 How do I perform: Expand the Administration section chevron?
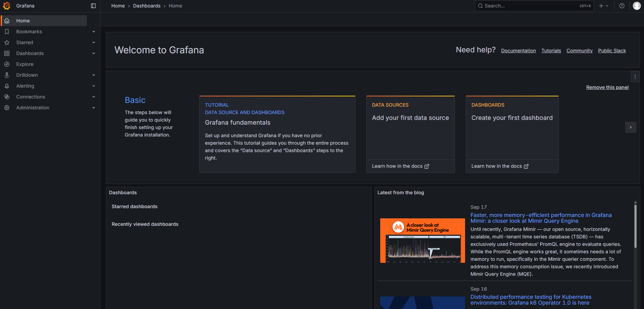coord(94,108)
